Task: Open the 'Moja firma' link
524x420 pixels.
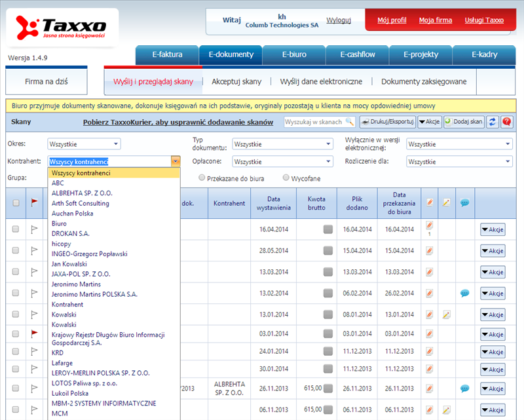Action: coord(436,20)
